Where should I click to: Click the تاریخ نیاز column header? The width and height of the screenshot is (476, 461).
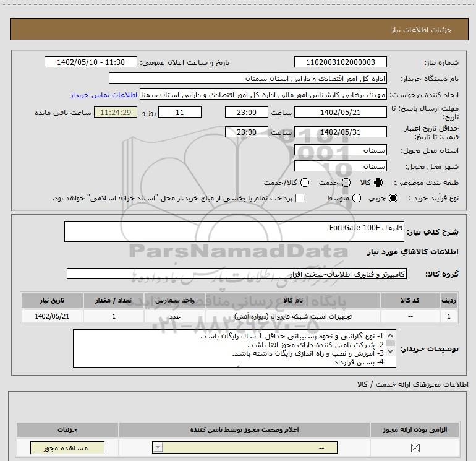52,300
